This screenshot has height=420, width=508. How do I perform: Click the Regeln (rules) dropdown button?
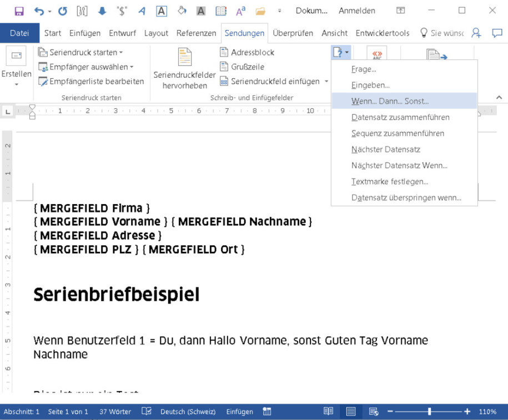(341, 52)
